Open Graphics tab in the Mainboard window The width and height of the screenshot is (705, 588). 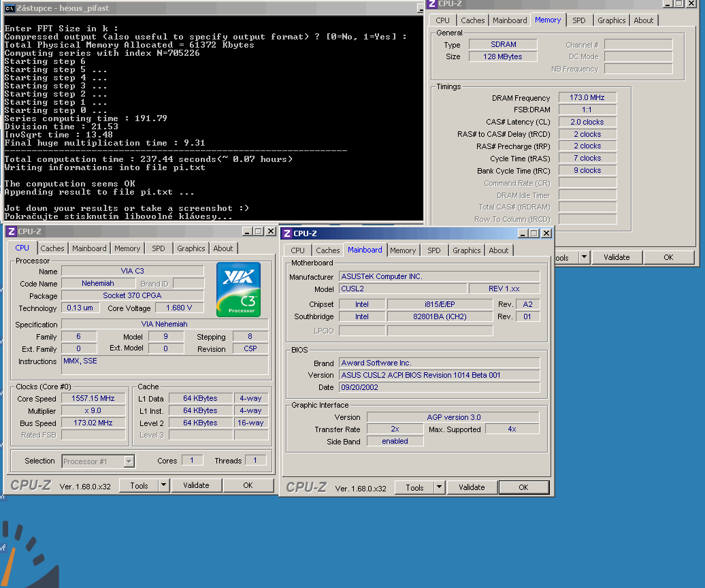point(467,250)
